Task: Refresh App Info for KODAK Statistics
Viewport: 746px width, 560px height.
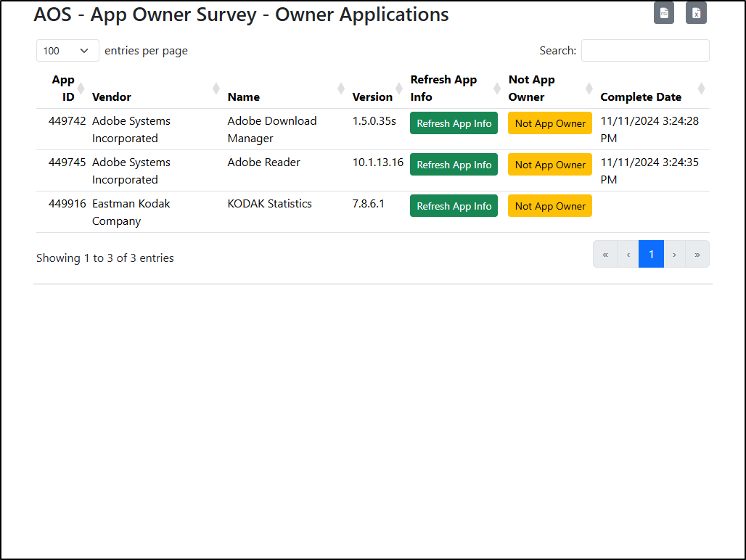Action: (x=454, y=206)
